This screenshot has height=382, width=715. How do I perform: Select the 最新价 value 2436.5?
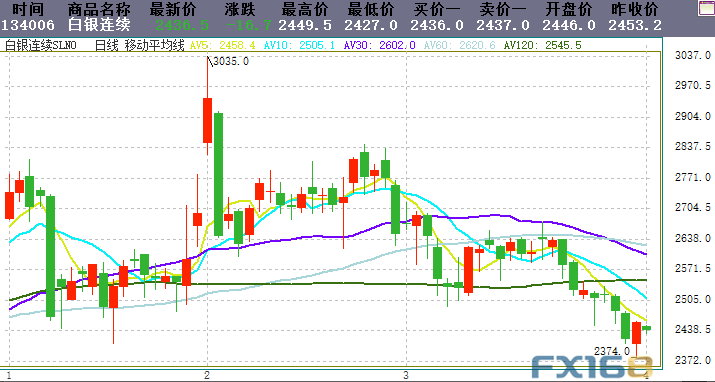pos(182,25)
